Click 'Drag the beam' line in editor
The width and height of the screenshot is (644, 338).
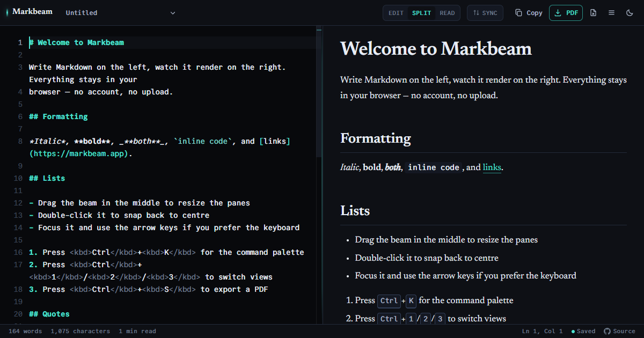click(140, 203)
